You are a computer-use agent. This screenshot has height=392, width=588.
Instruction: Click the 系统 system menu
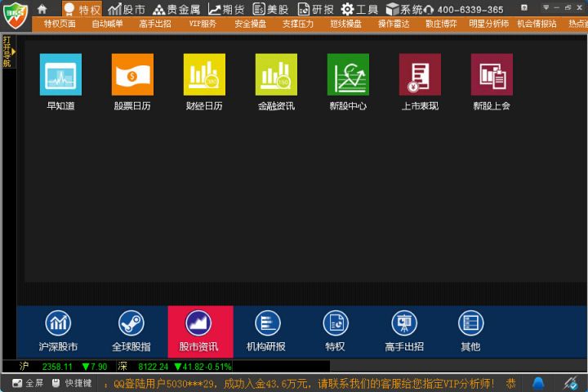tap(404, 9)
